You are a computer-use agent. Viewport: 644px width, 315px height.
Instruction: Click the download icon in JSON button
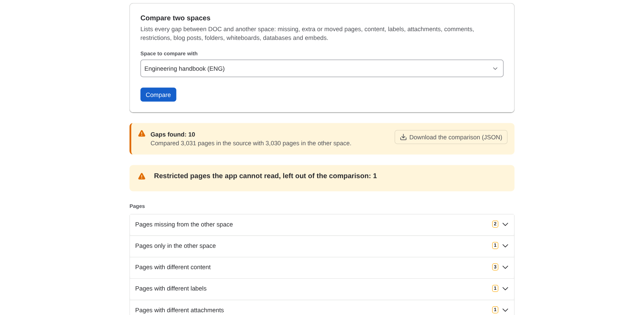point(403,137)
